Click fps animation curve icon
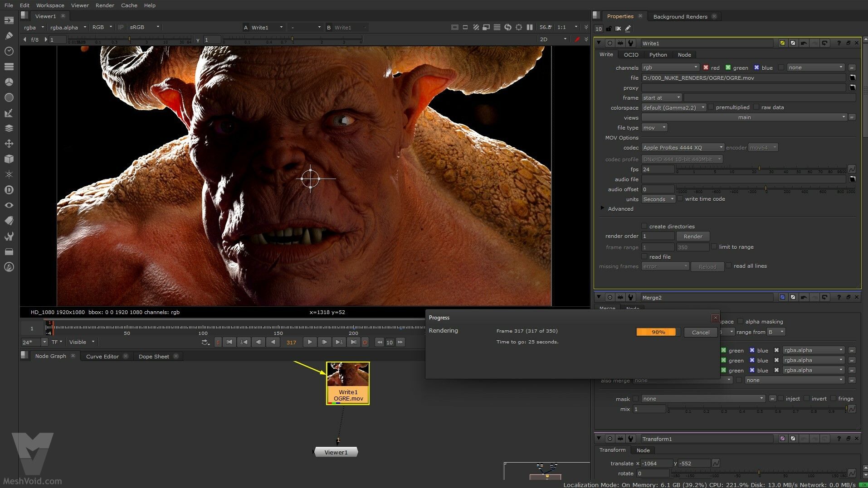 [852, 169]
